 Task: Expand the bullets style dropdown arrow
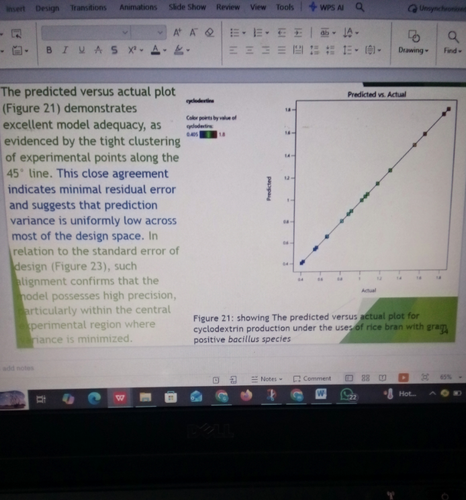click(244, 33)
